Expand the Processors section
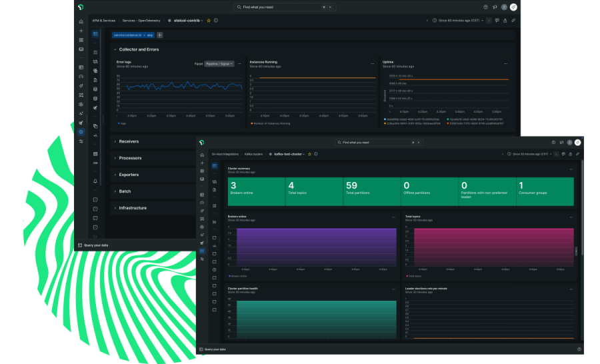 point(130,158)
